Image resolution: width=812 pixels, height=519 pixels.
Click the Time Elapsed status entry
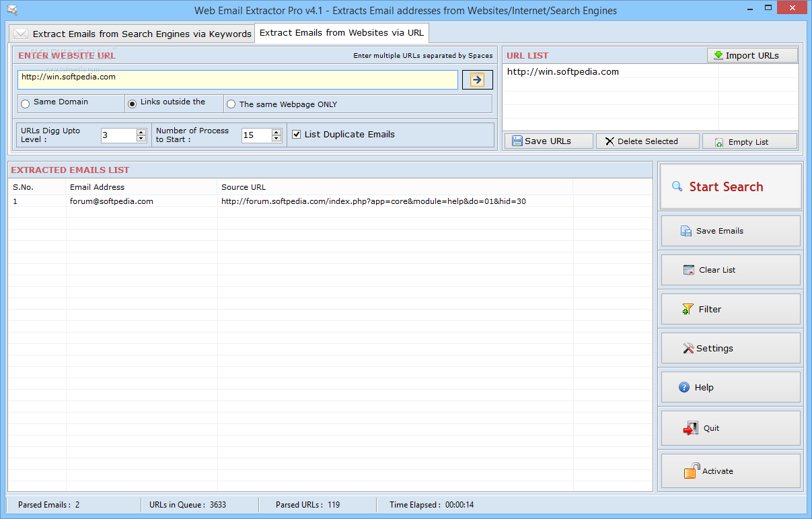(431, 504)
